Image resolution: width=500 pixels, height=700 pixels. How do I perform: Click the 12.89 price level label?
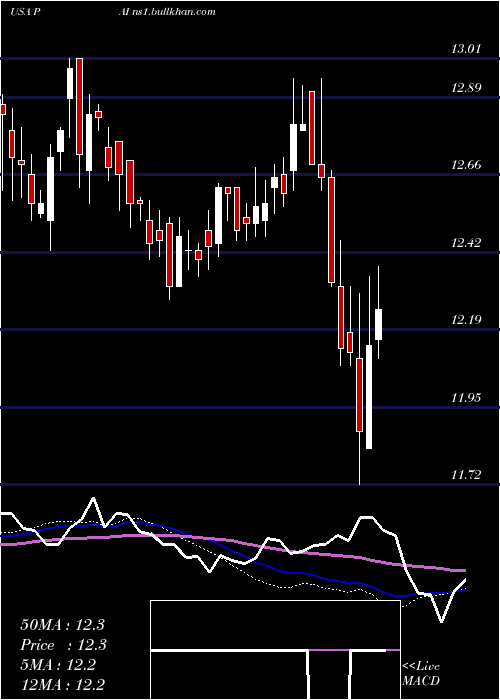click(466, 87)
